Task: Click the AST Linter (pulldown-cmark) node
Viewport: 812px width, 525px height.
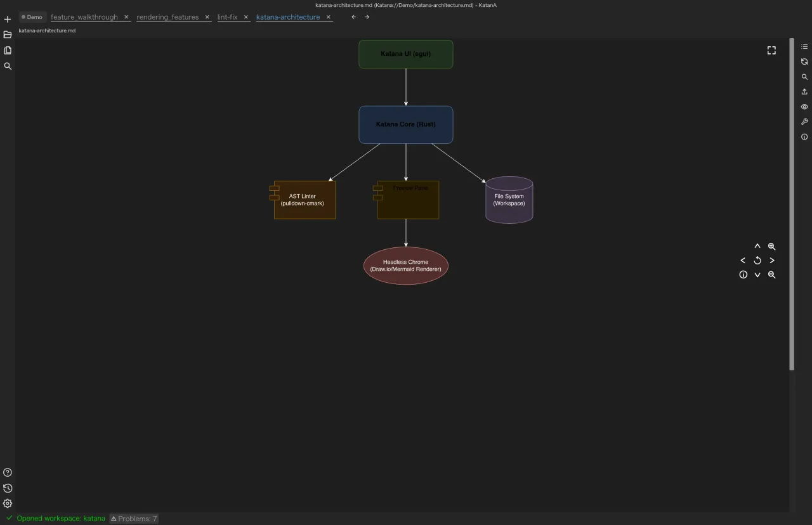Action: [303, 200]
